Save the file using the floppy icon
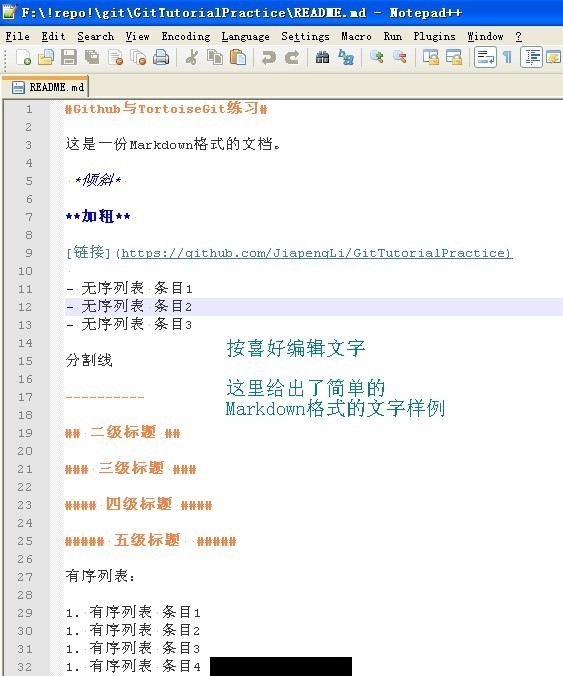The height and width of the screenshot is (676, 563). pyautogui.click(x=69, y=57)
